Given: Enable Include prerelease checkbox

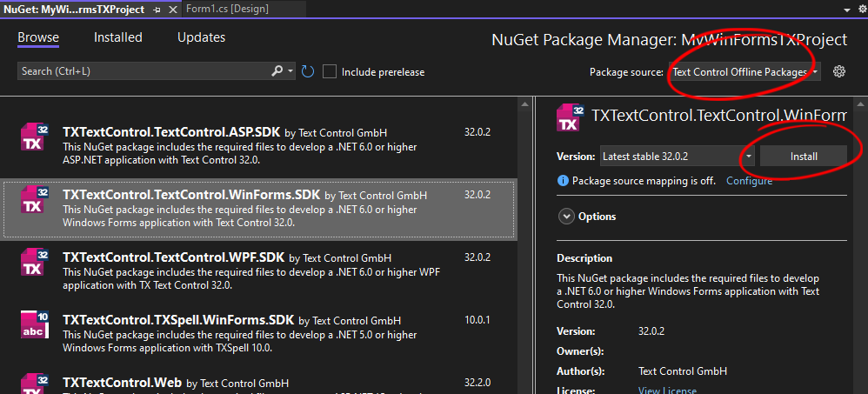Looking at the screenshot, I should point(330,72).
